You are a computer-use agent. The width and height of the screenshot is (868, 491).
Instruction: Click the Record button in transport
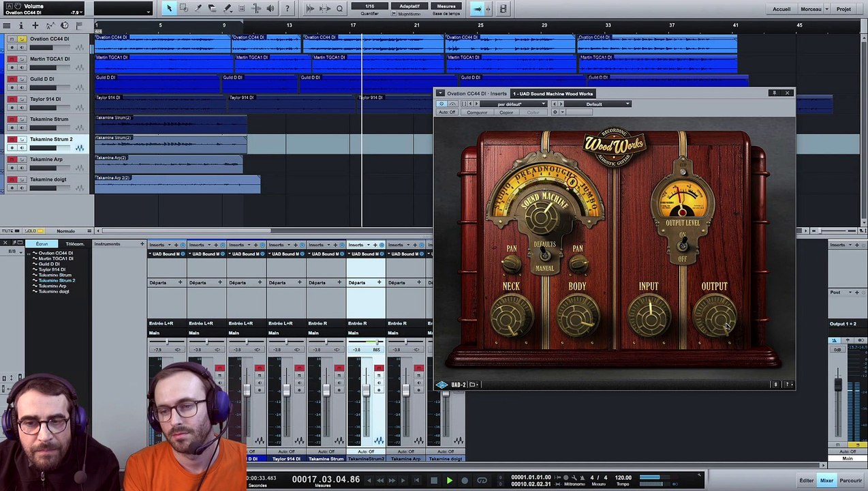tap(465, 481)
